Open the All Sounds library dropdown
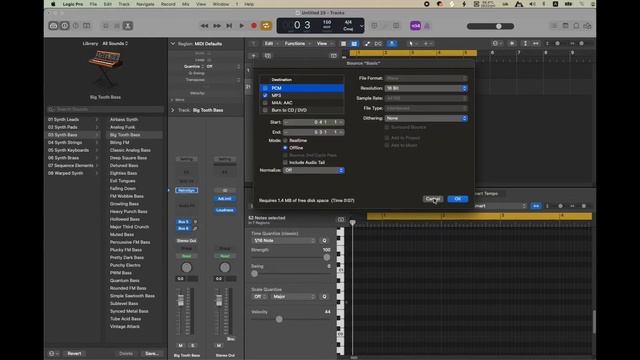640x360 pixels. (115, 43)
